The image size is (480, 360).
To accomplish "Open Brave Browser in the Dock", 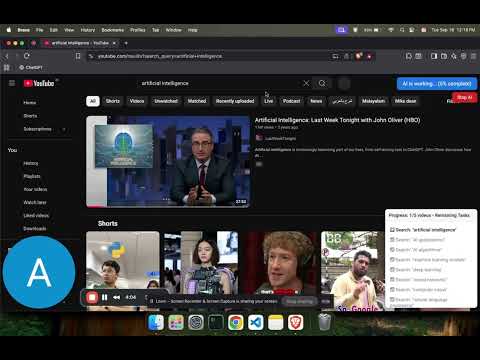I will pos(296,322).
